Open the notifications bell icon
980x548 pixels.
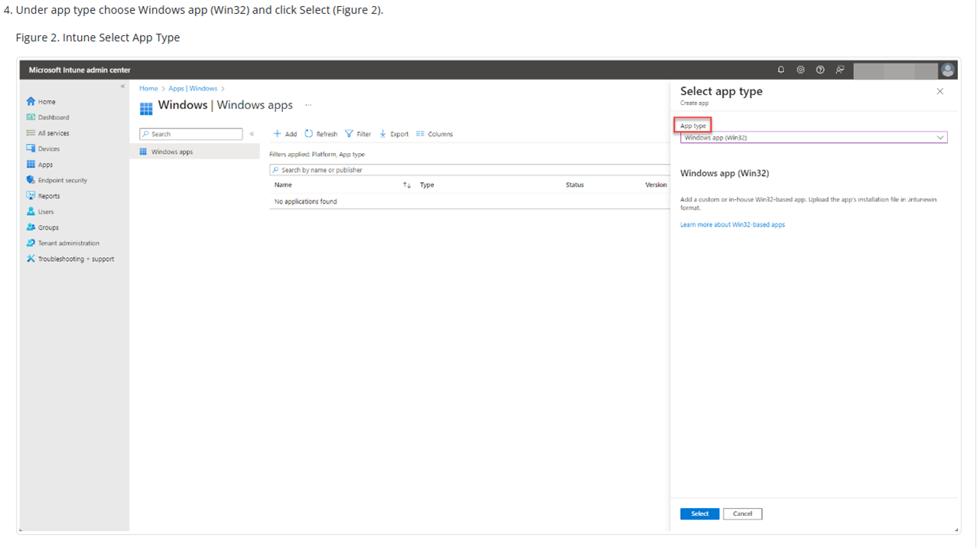pos(780,70)
